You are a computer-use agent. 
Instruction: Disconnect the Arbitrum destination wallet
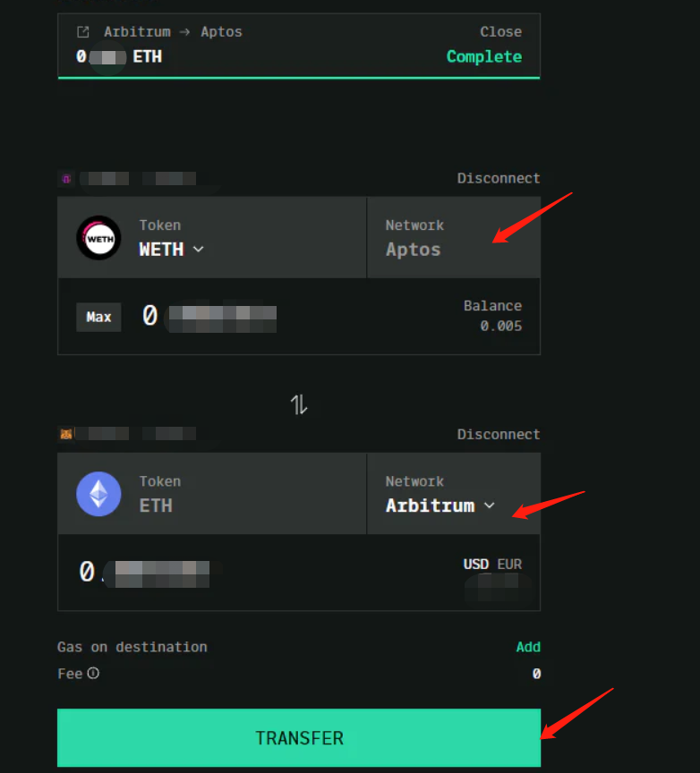499,434
